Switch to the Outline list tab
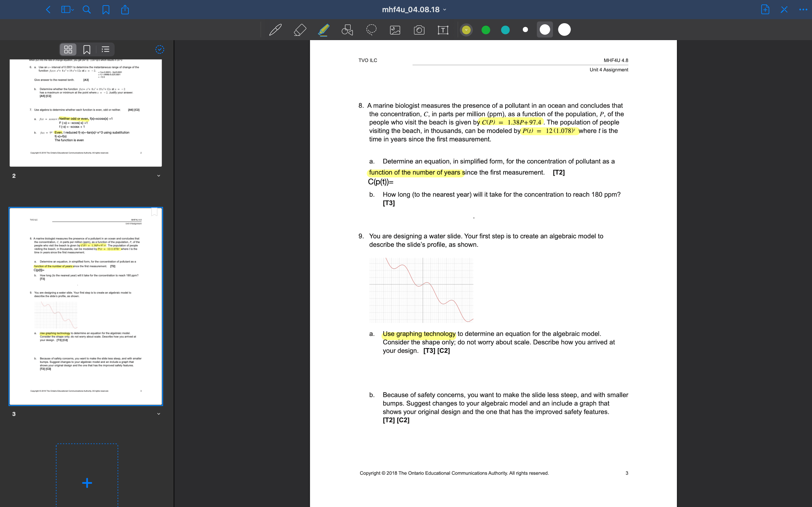The image size is (812, 507). (x=105, y=49)
